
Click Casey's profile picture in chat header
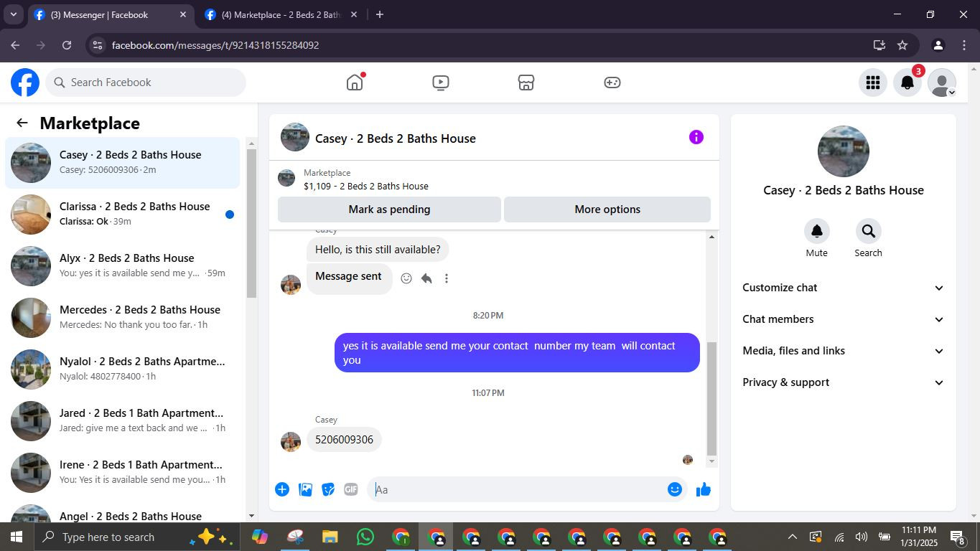(x=295, y=137)
